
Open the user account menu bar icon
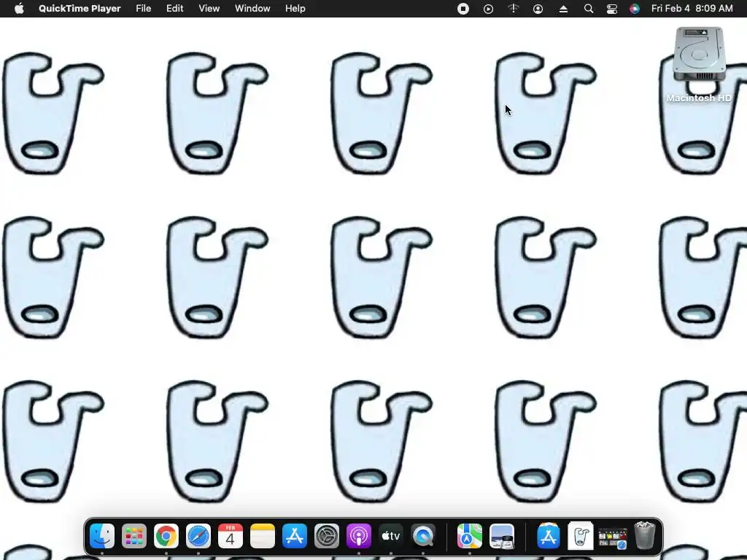538,9
